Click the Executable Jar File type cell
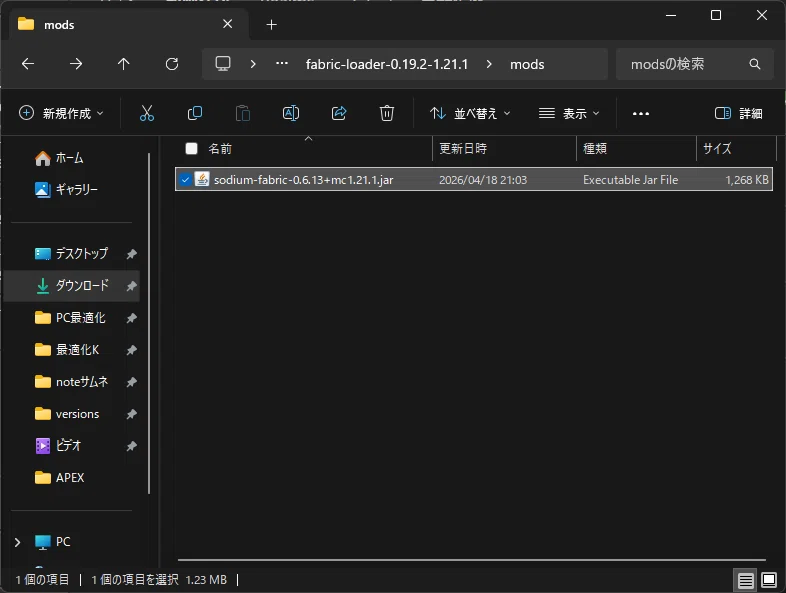 point(630,180)
